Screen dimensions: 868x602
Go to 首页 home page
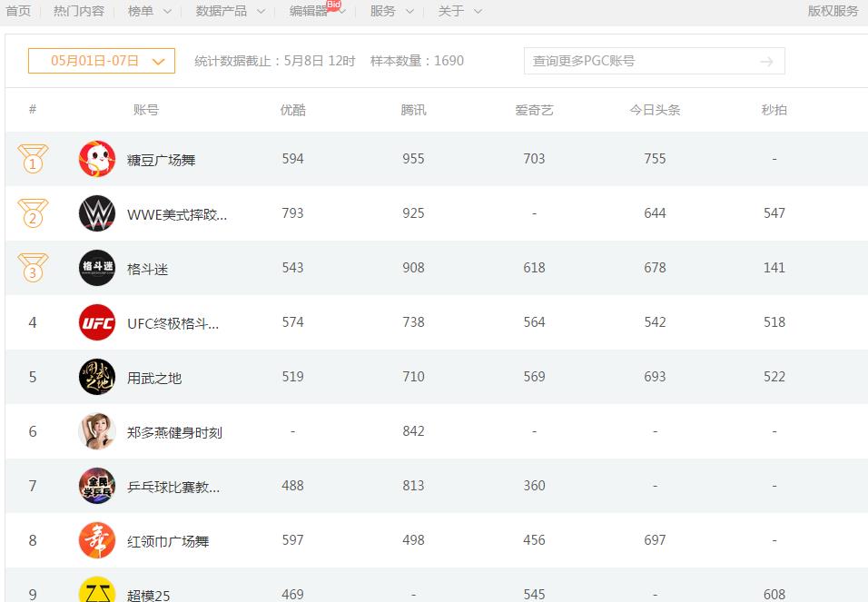(x=18, y=11)
